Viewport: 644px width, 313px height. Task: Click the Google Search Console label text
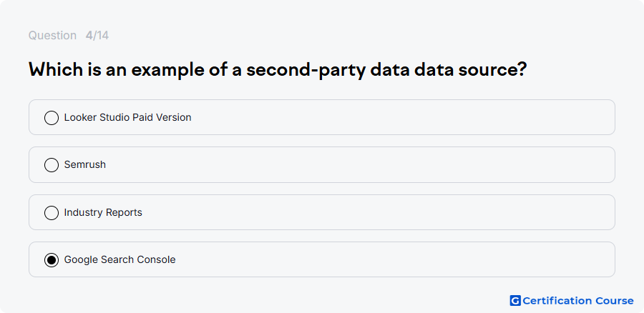(120, 259)
